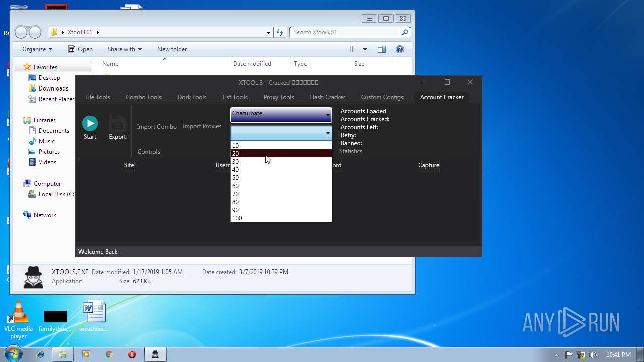Click the Windows Start button
Viewport: 644px width, 362px height.
coord(13,354)
